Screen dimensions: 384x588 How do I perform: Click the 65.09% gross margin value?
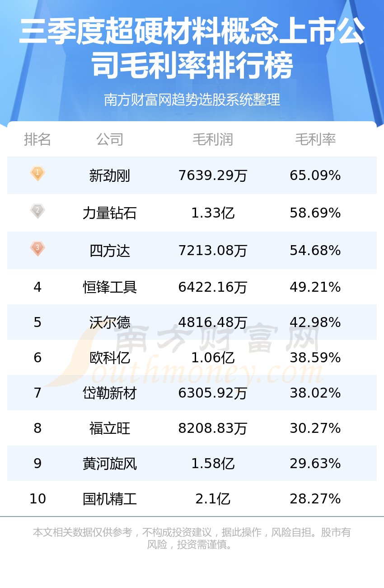pos(315,175)
